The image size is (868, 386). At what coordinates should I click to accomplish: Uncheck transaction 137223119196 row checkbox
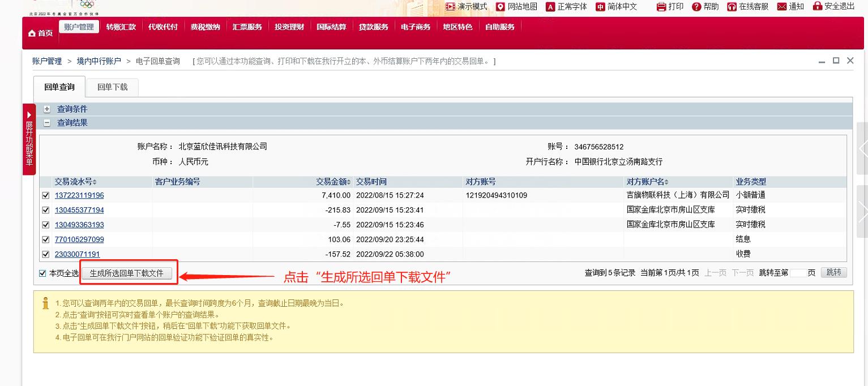click(x=46, y=195)
